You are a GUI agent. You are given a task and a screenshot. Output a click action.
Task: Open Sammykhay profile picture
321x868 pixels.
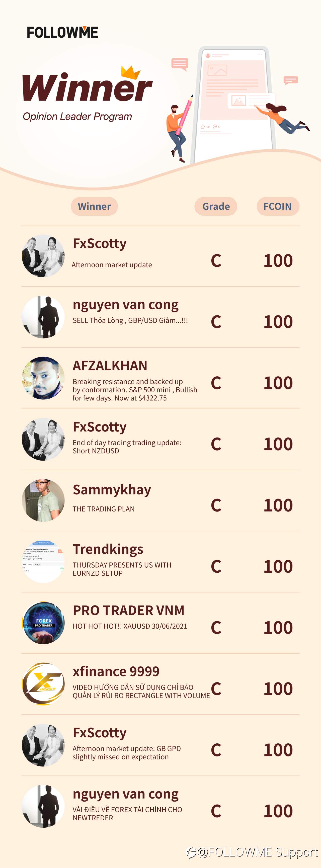pyautogui.click(x=43, y=500)
